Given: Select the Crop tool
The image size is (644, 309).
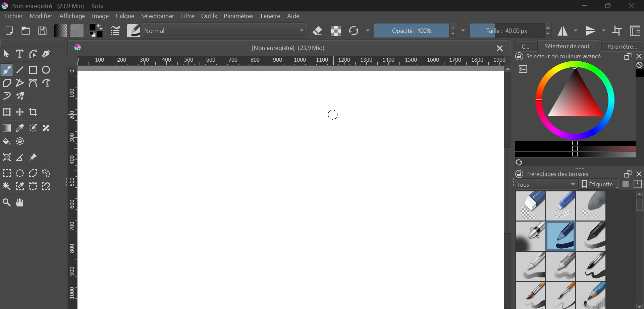Looking at the screenshot, I should coord(33,112).
